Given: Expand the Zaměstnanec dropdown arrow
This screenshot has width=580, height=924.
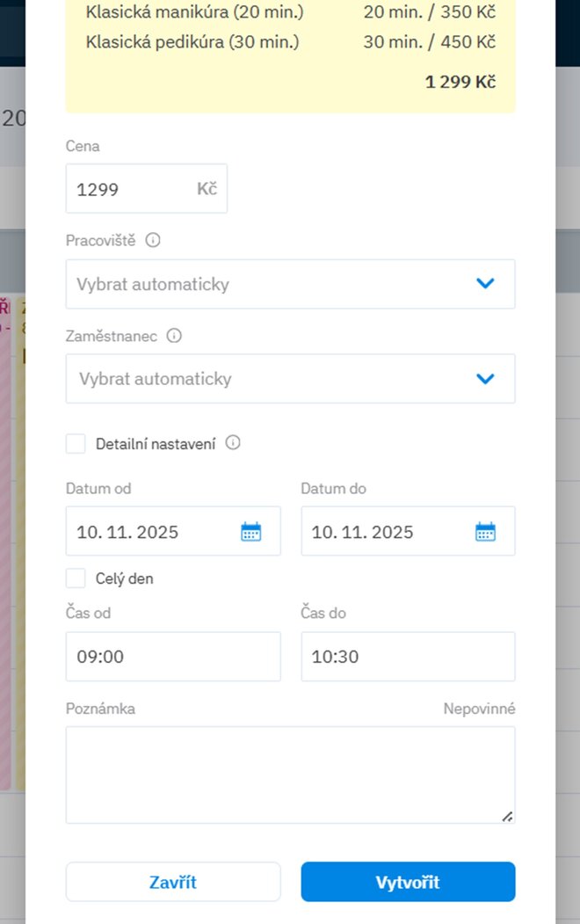Looking at the screenshot, I should 485,379.
